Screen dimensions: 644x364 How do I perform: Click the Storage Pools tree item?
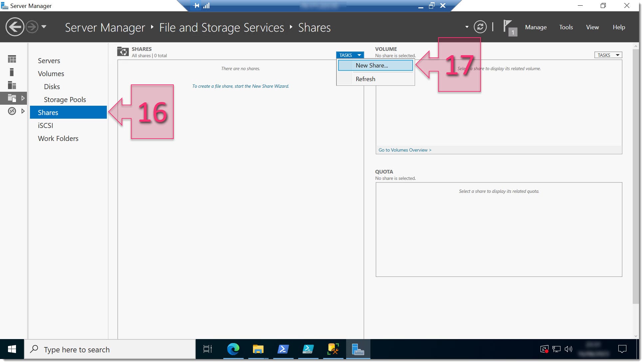(x=65, y=99)
